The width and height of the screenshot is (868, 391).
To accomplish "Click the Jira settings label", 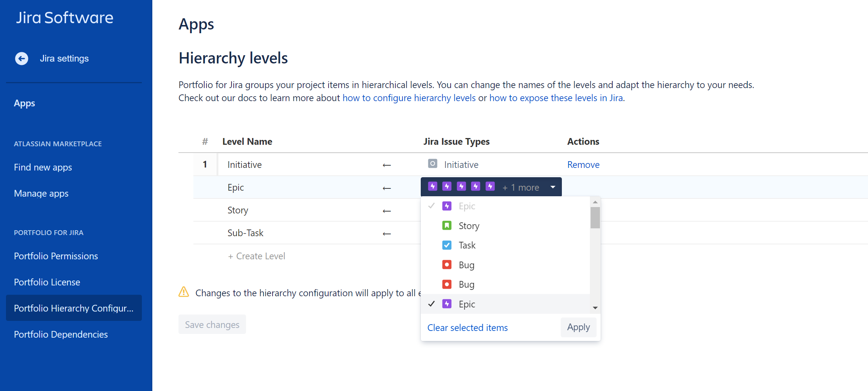I will pos(64,59).
